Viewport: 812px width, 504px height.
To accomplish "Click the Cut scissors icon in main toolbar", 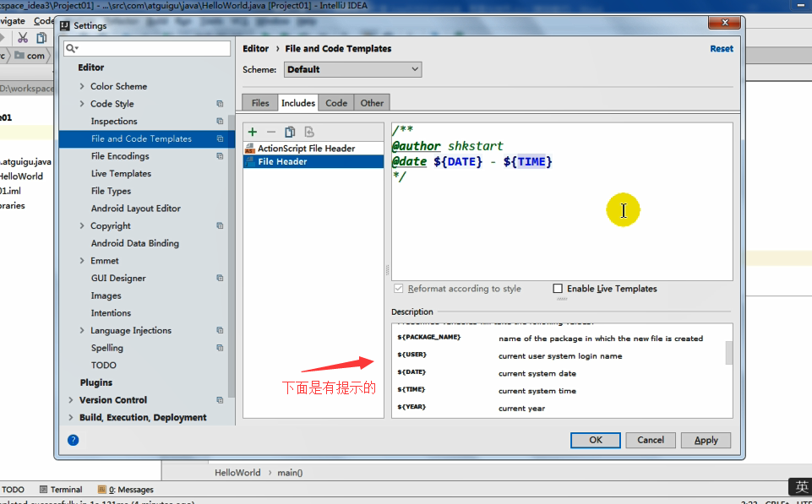I will (22, 38).
